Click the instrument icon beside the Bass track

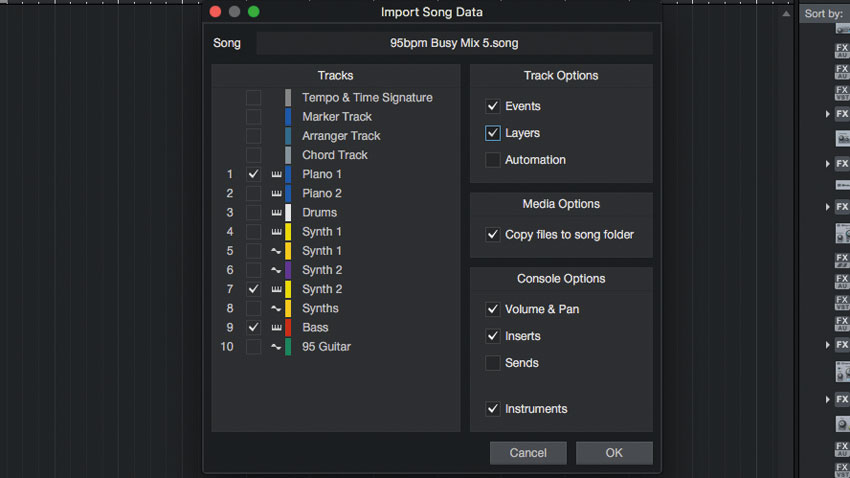pyautogui.click(x=276, y=327)
